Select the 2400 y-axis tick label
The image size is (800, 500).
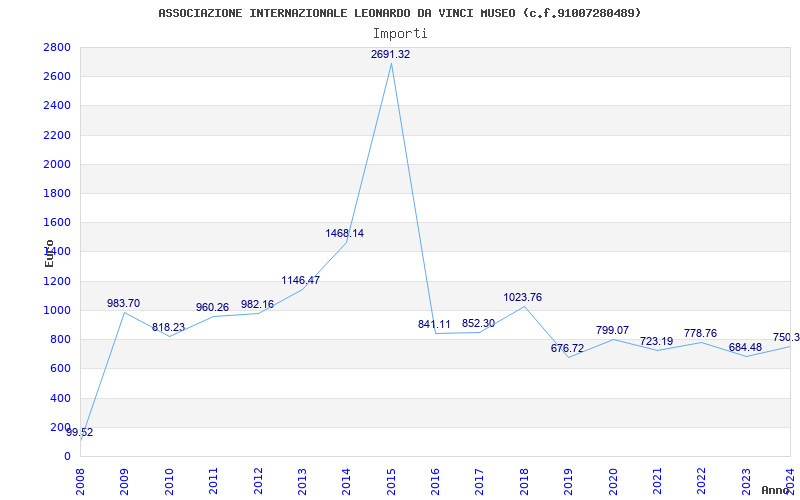tap(57, 106)
